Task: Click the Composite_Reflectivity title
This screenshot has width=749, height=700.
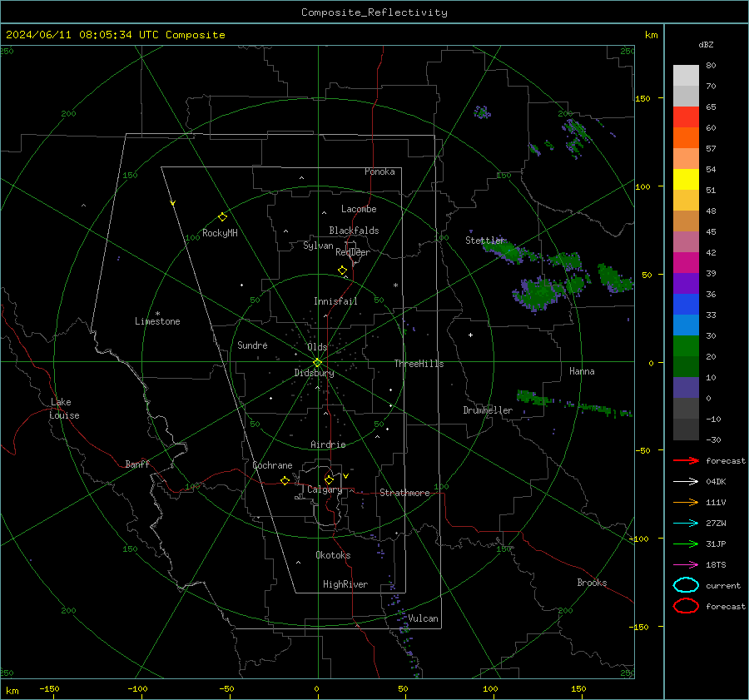Action: (374, 12)
